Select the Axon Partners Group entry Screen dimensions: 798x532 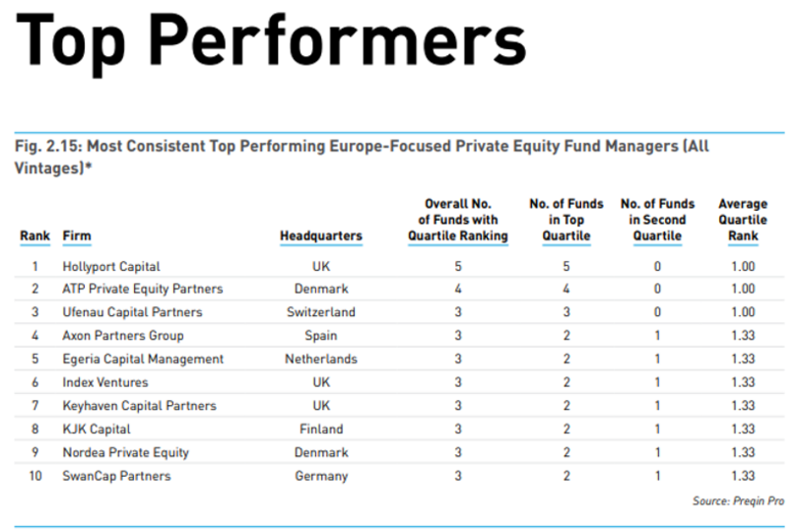122,336
